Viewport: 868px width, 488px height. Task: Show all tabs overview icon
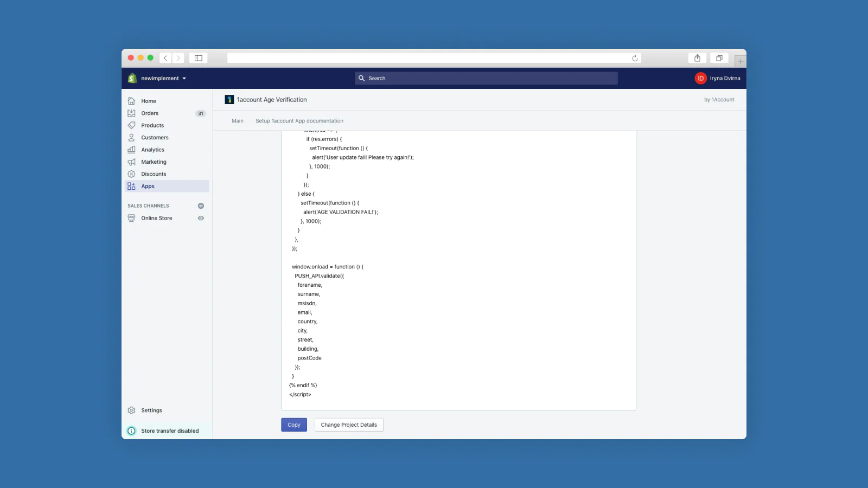(x=719, y=58)
